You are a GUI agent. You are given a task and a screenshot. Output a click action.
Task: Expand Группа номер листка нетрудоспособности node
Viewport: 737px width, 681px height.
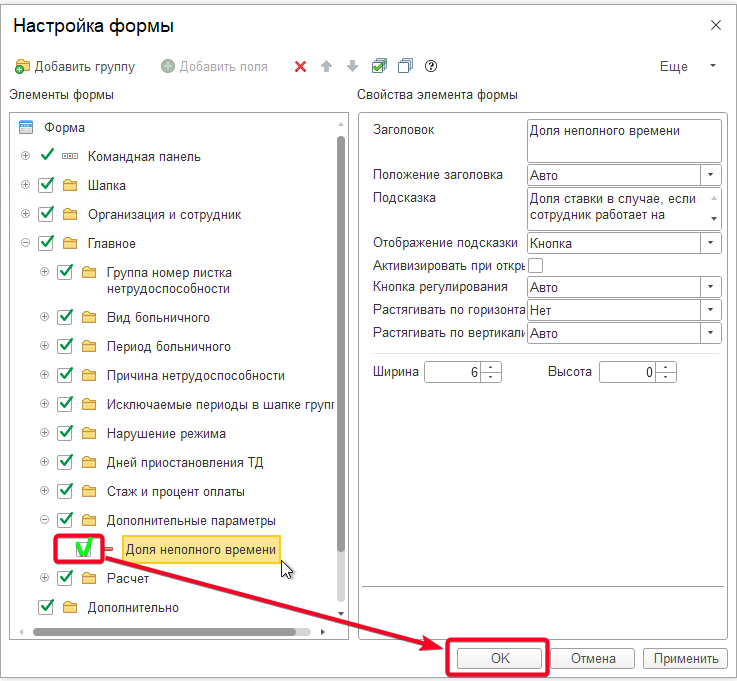pos(44,272)
